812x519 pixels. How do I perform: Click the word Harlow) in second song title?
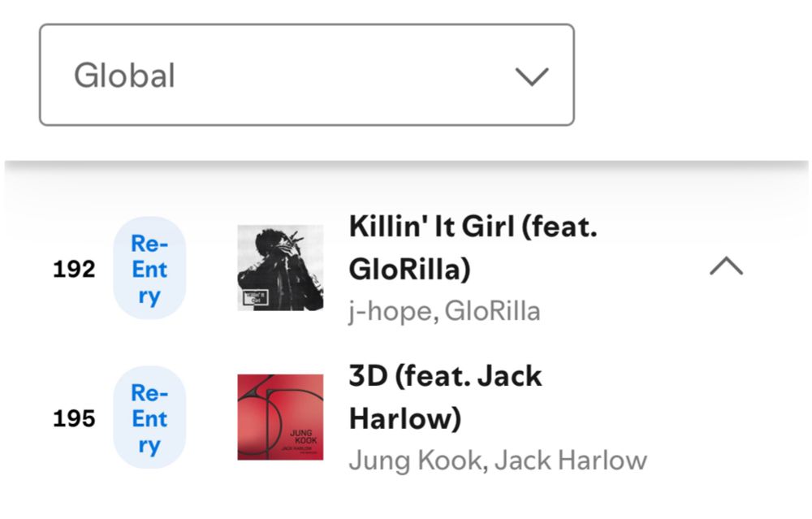click(405, 418)
